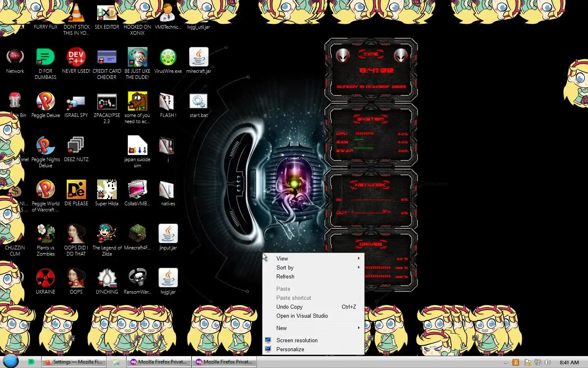Click the NETWORK gadget panel
Viewport: 588px width, 368px height.
click(x=371, y=199)
